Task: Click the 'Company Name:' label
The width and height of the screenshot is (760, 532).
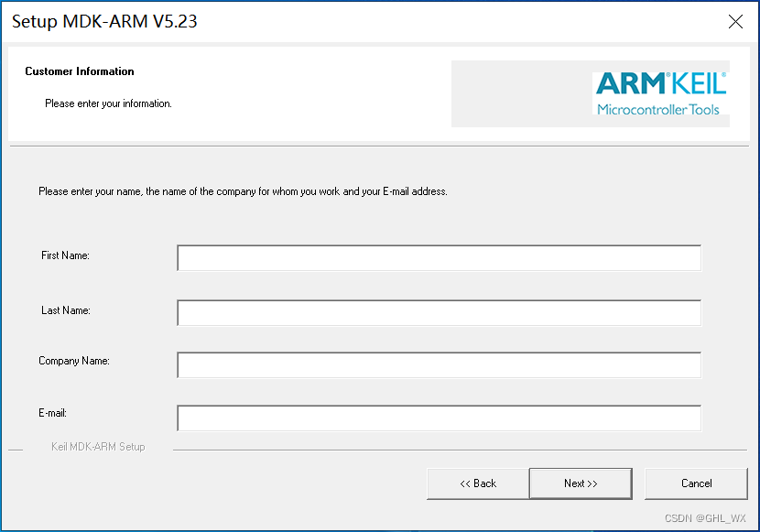Action: [x=74, y=361]
